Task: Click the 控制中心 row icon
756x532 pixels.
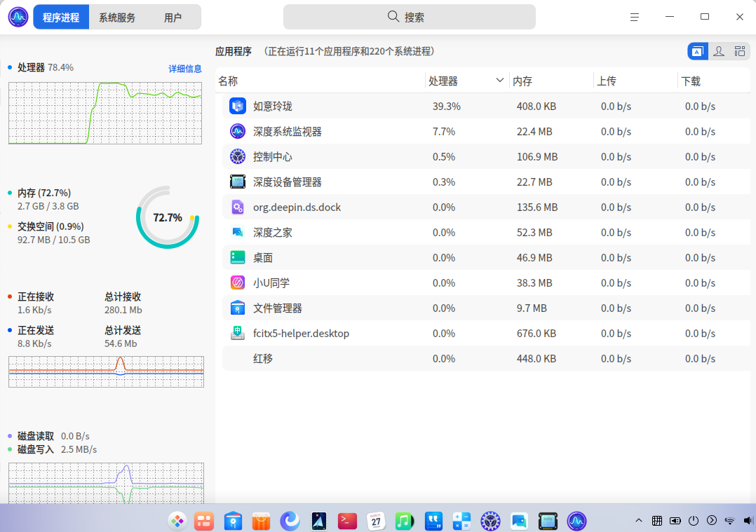Action: (x=238, y=156)
